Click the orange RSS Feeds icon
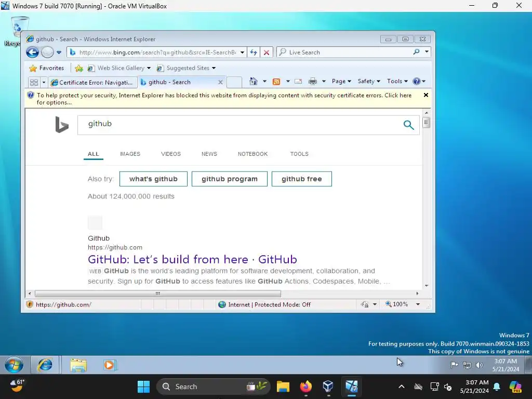The height and width of the screenshot is (399, 532). (x=276, y=82)
